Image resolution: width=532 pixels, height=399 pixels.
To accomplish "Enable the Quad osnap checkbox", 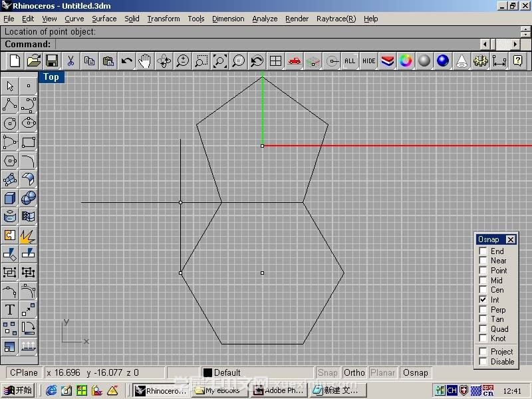I will point(483,329).
